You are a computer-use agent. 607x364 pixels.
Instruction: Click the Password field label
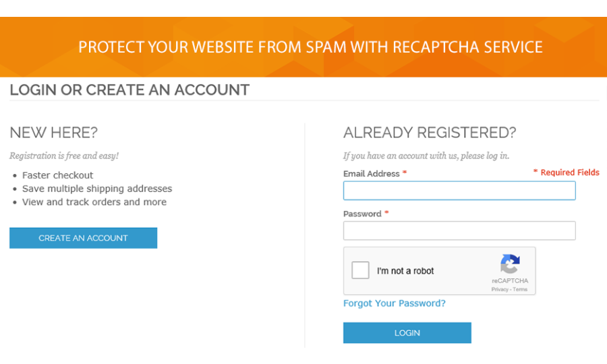[363, 214]
